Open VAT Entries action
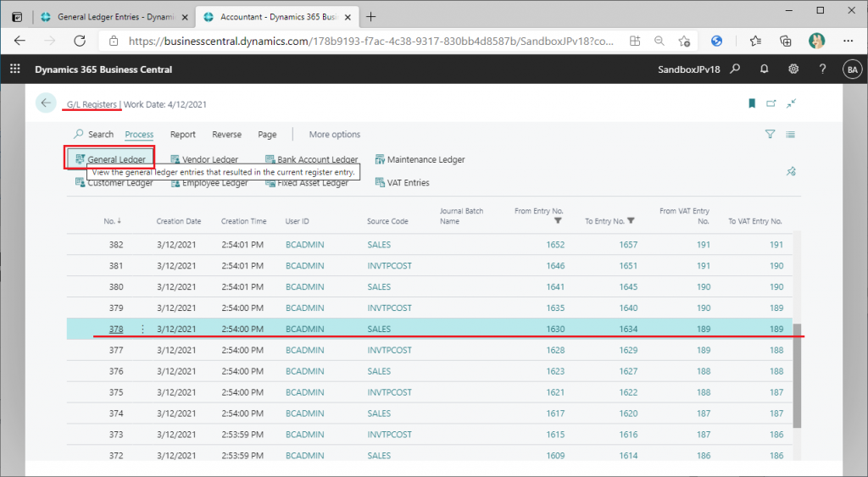868x477 pixels. [403, 183]
